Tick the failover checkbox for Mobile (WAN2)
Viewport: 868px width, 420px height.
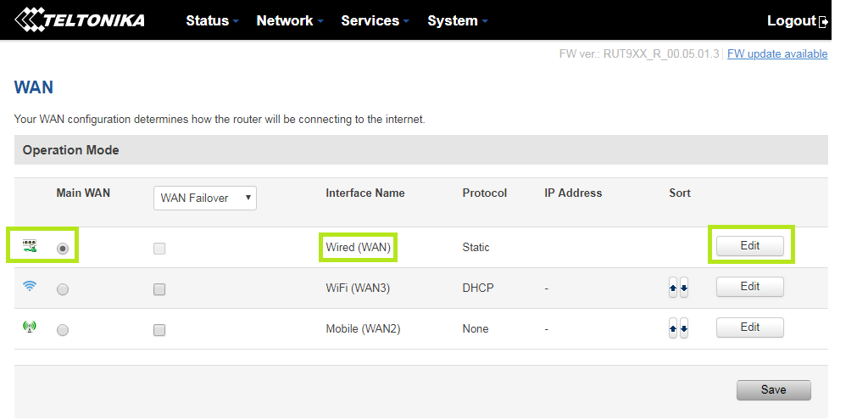(159, 329)
